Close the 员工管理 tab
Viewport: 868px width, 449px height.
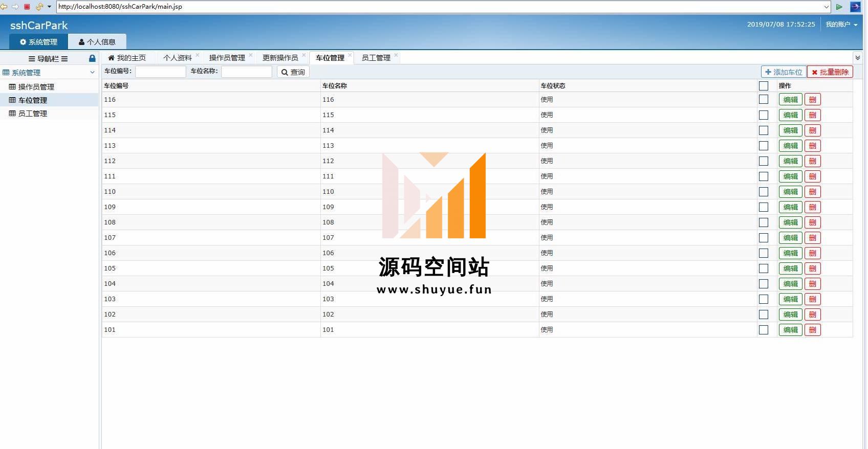[x=396, y=55]
